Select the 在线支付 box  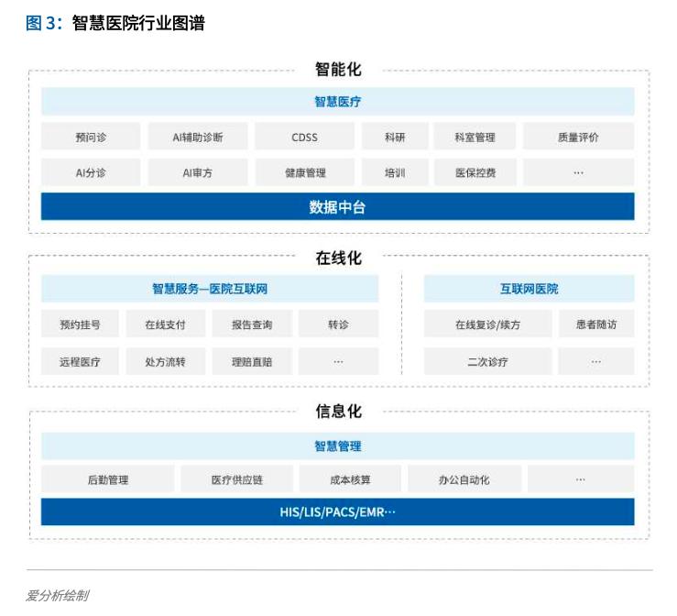(166, 324)
